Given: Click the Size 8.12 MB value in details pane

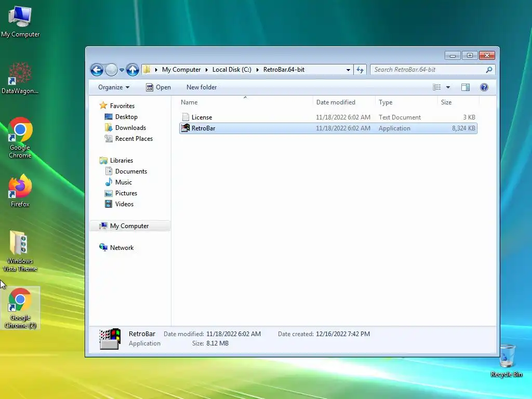Looking at the screenshot, I should [x=218, y=343].
